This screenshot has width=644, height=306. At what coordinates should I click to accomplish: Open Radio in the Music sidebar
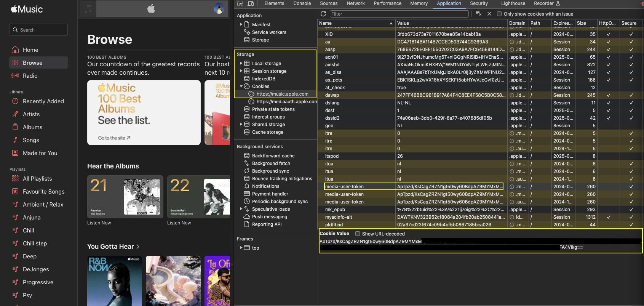pyautogui.click(x=30, y=76)
